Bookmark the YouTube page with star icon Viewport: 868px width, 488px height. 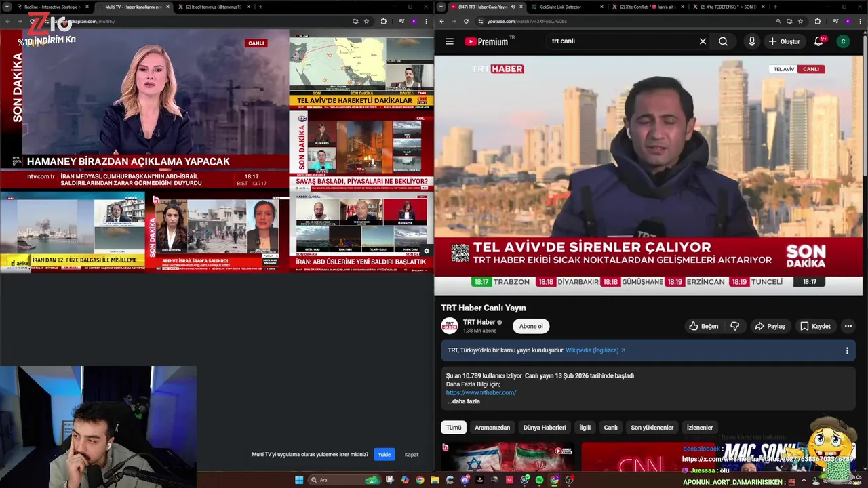point(800,21)
